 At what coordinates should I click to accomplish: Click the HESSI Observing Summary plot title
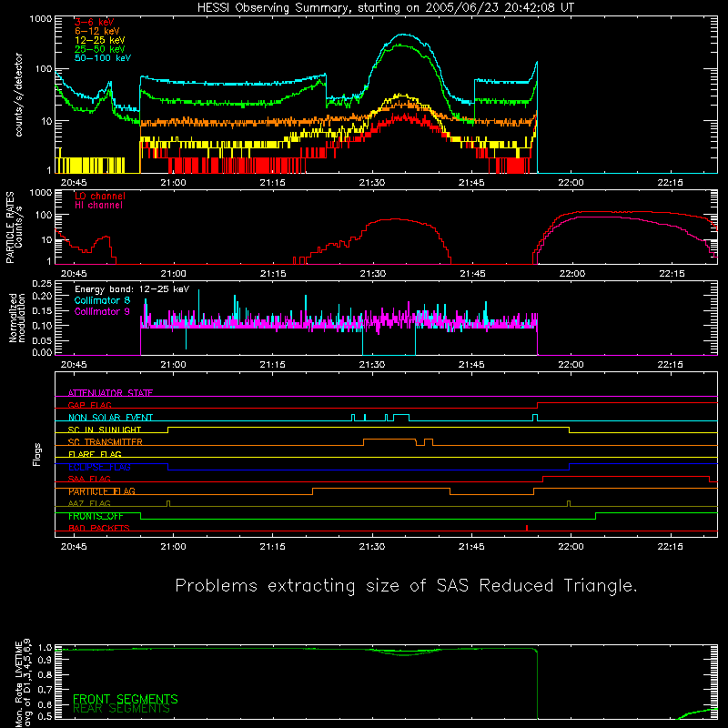pyautogui.click(x=385, y=8)
